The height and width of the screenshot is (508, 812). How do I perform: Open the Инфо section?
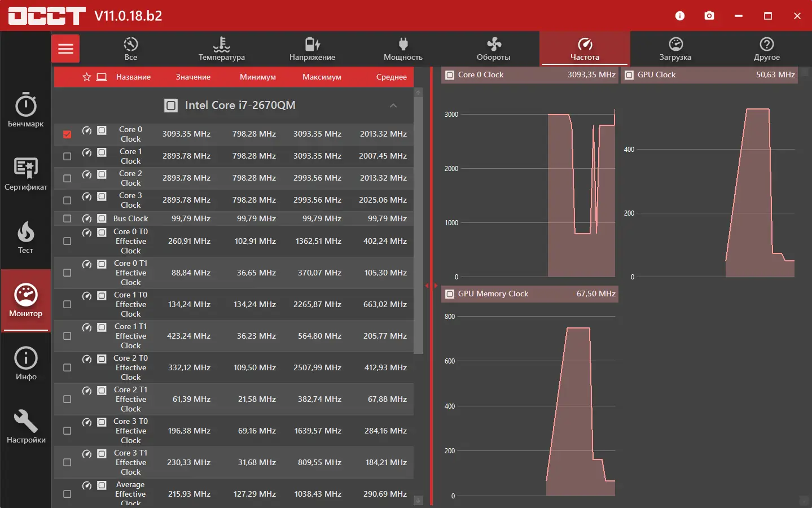[26, 363]
